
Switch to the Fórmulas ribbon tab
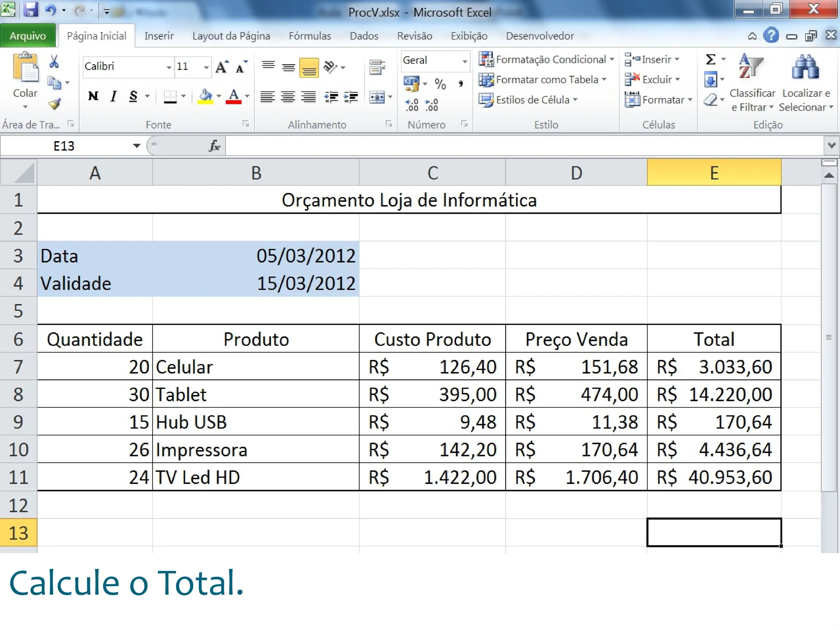coord(310,36)
